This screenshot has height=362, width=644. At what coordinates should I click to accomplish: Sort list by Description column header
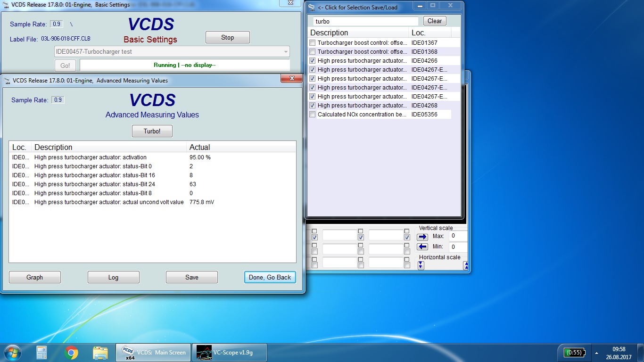pos(358,33)
